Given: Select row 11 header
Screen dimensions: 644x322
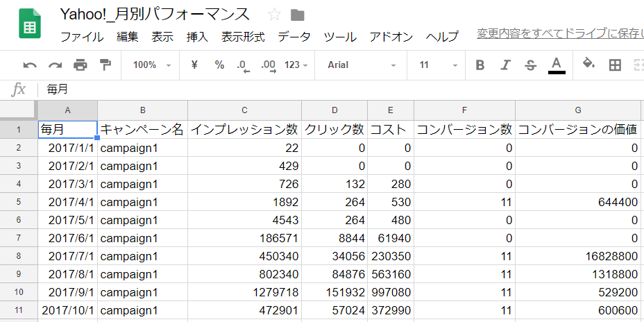Looking at the screenshot, I should pyautogui.click(x=19, y=310).
